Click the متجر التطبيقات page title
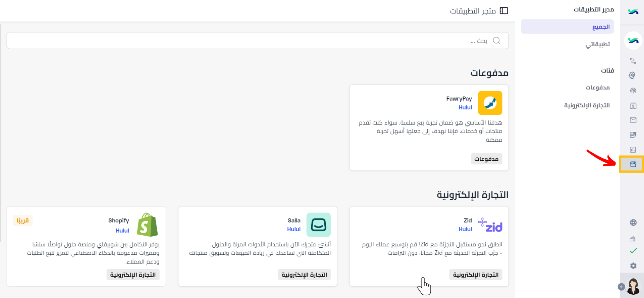Screen dimensions: 644x298 (x=473, y=11)
